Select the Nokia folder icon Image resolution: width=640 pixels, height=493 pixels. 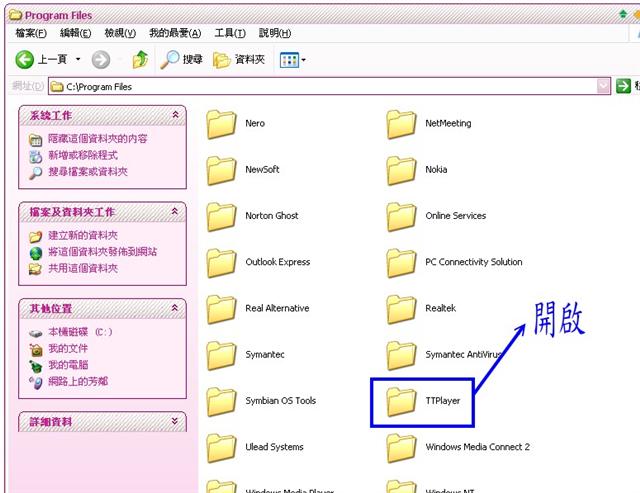[x=401, y=170]
